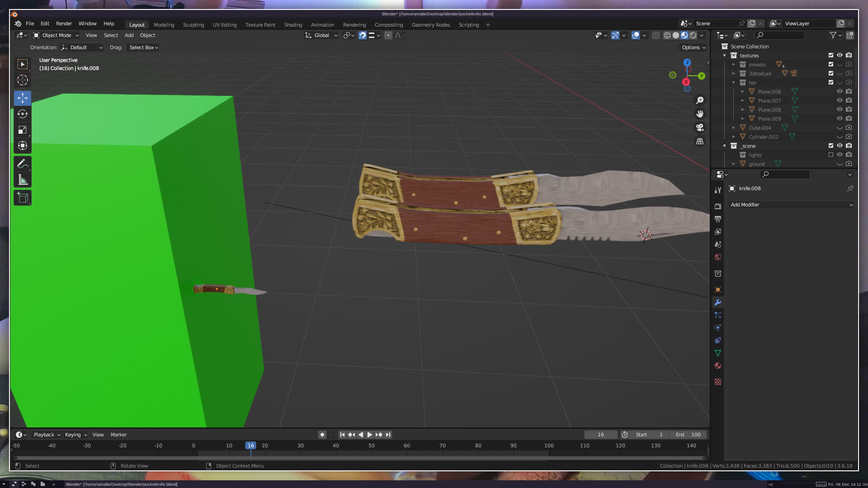Click frame 50 on the timeline
Viewport: 868px width, 488px height.
pyautogui.click(x=371, y=446)
